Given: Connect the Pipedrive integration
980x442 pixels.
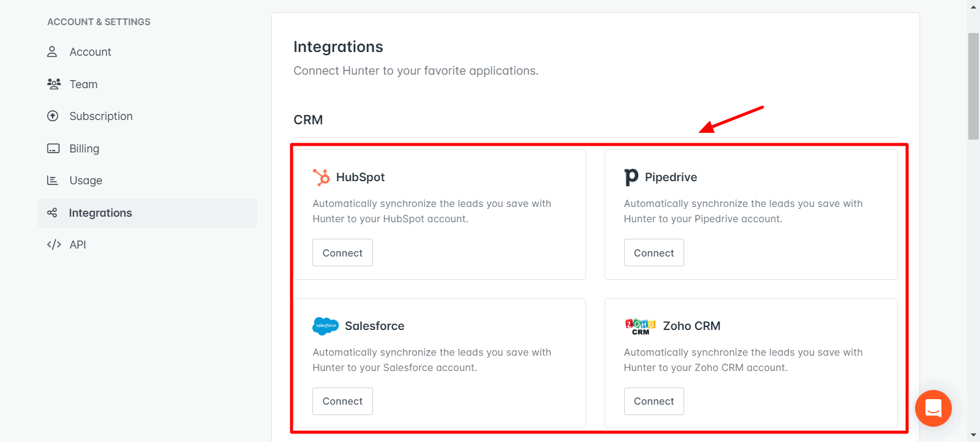Looking at the screenshot, I should click(x=654, y=253).
